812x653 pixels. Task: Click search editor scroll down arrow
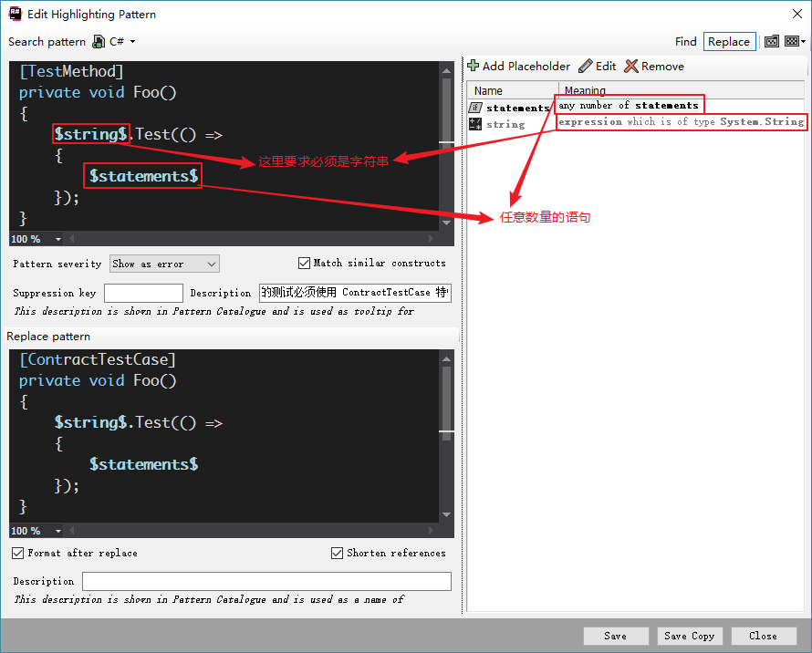pyautogui.click(x=446, y=223)
